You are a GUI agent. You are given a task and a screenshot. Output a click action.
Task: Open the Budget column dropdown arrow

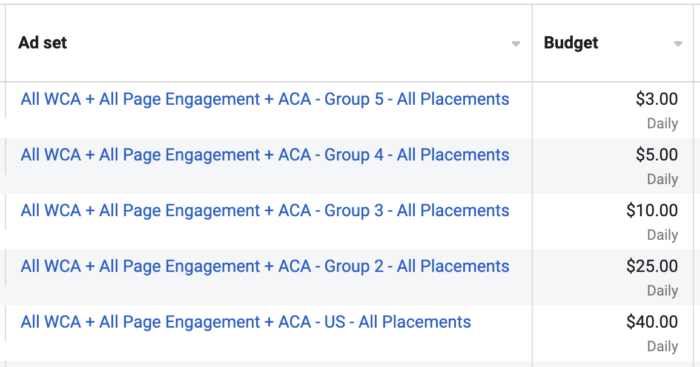pyautogui.click(x=678, y=44)
